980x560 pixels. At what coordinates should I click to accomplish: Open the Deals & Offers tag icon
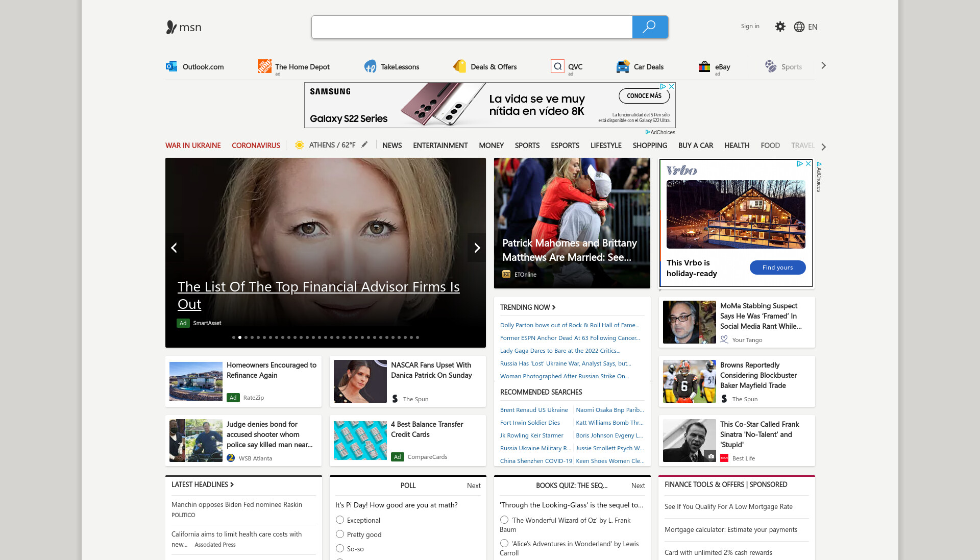(x=460, y=66)
